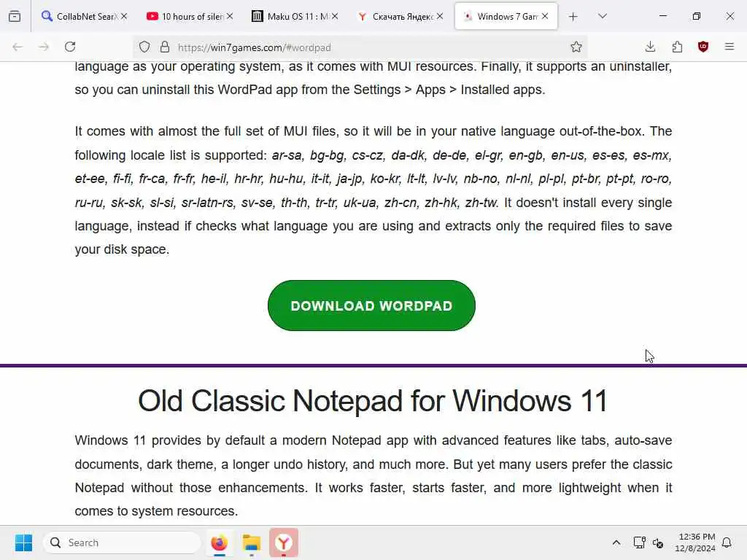Open the clock showing 12:36 PM
The width and height of the screenshot is (747, 560).
click(x=695, y=542)
